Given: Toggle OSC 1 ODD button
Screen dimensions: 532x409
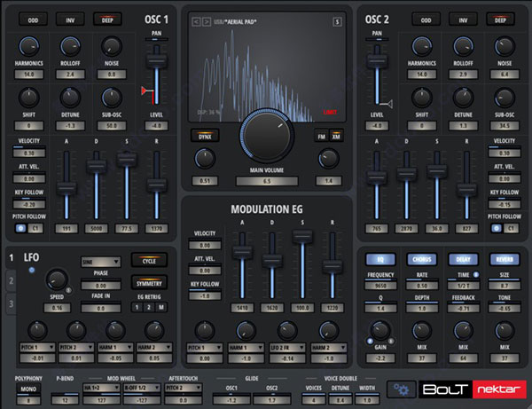Looking at the screenshot, I should pos(33,20).
